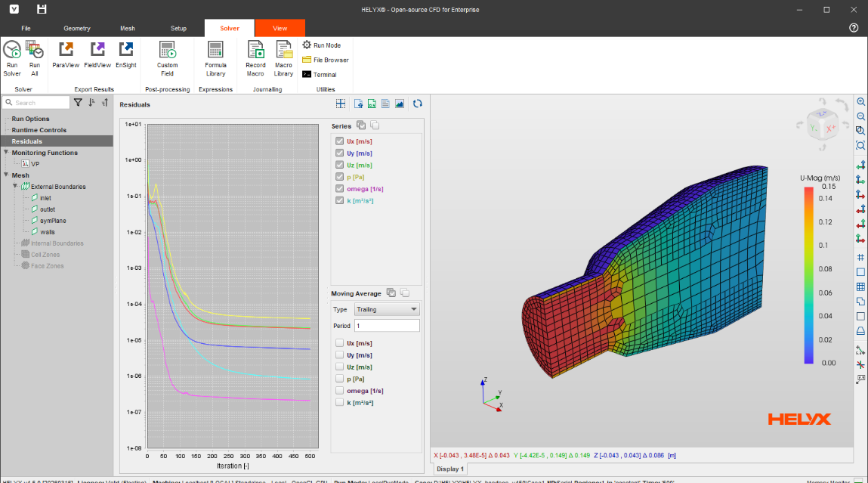Export results to ParaView

pos(66,55)
